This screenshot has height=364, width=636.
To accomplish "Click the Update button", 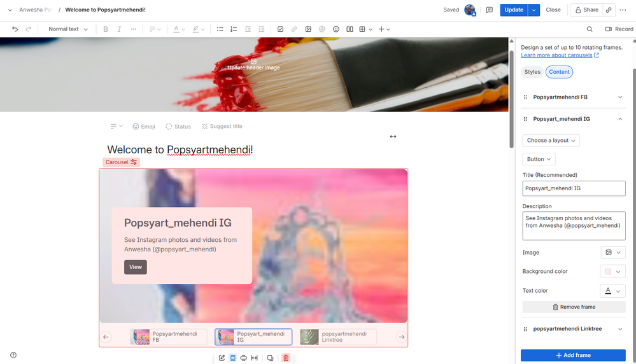I will [514, 10].
